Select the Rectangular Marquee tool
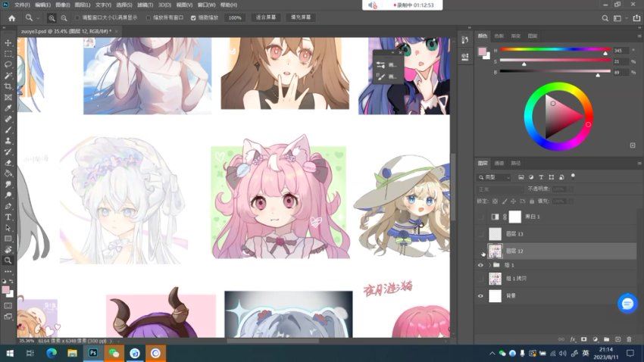This screenshot has height=362, width=644. (x=8, y=54)
